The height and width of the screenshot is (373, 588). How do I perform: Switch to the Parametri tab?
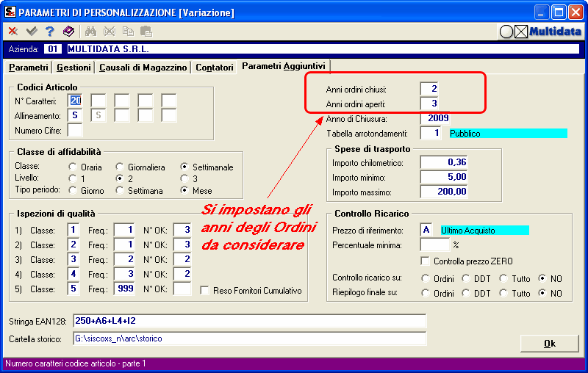point(29,68)
